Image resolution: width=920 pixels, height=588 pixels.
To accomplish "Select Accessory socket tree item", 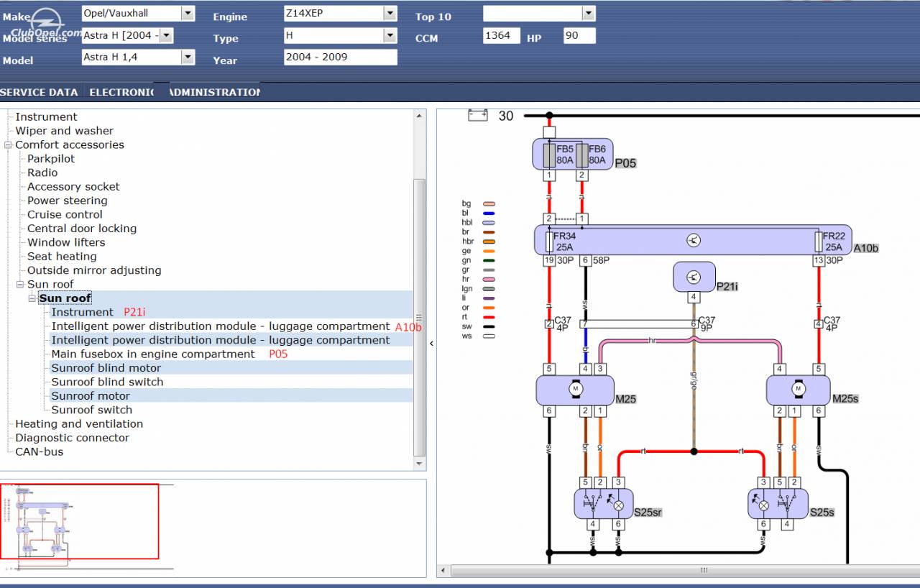I will [x=73, y=187].
